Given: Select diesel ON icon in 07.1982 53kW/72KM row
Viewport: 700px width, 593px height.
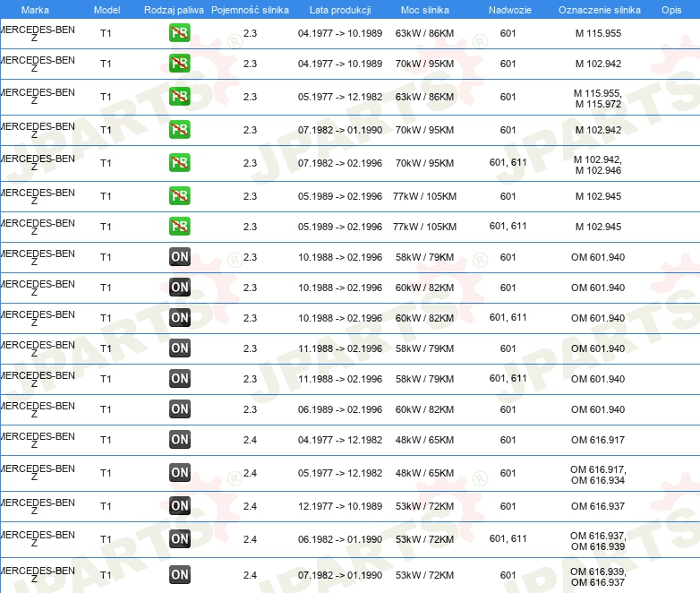Looking at the screenshot, I should coord(179,575).
